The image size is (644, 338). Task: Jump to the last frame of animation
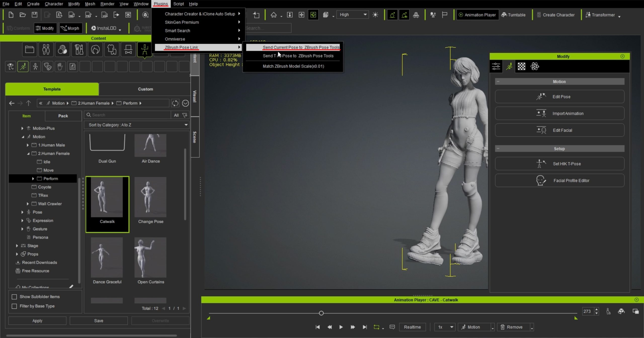[x=365, y=327]
